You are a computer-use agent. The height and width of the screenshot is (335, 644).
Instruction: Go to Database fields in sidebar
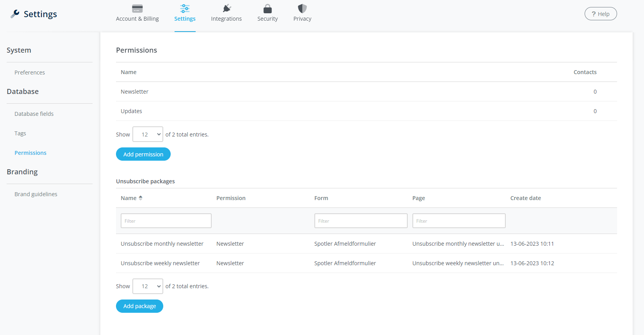[x=34, y=114]
